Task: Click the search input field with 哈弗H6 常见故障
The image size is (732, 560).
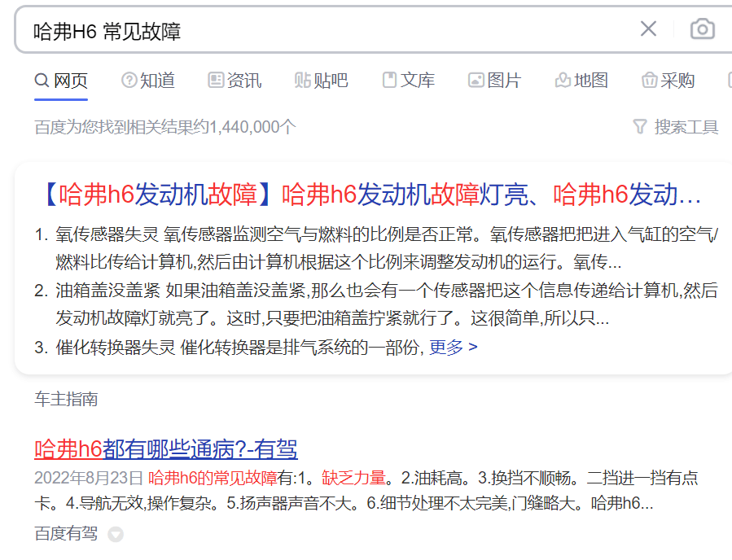Action: pos(327,31)
